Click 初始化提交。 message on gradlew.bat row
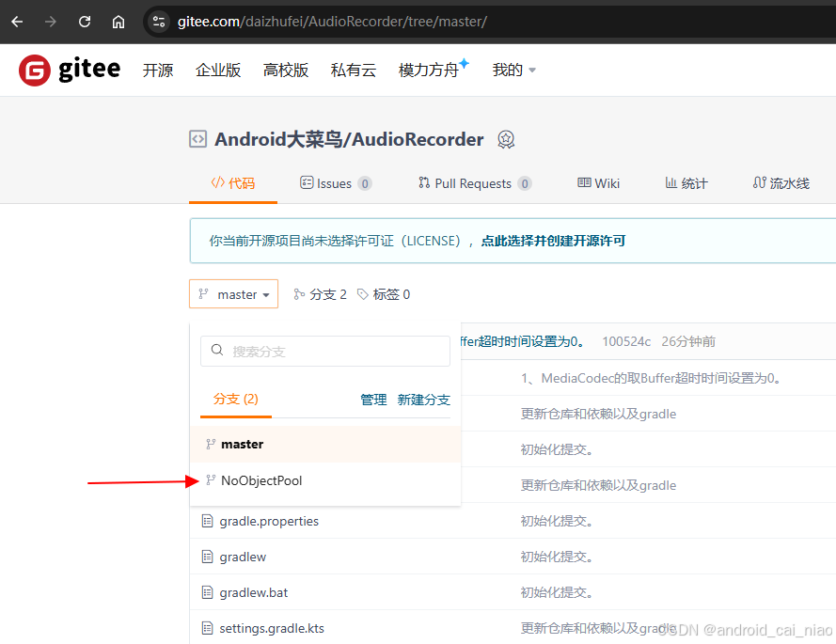The image size is (836, 644). (x=558, y=592)
